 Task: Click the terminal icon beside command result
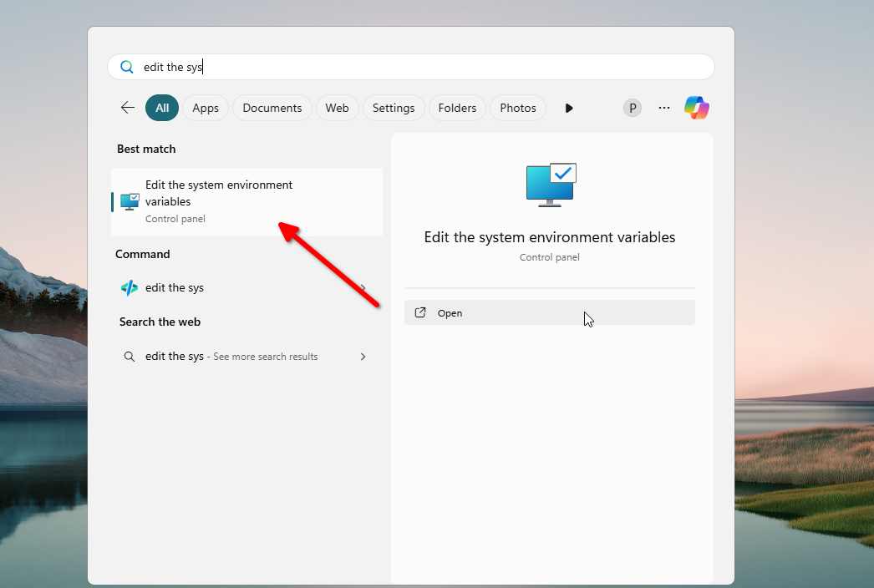[x=130, y=288]
